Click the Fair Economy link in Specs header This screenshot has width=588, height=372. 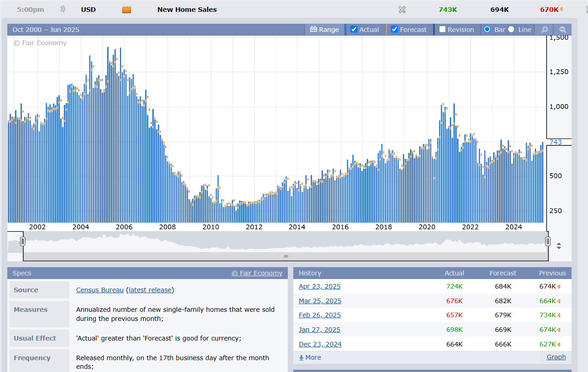(x=257, y=273)
